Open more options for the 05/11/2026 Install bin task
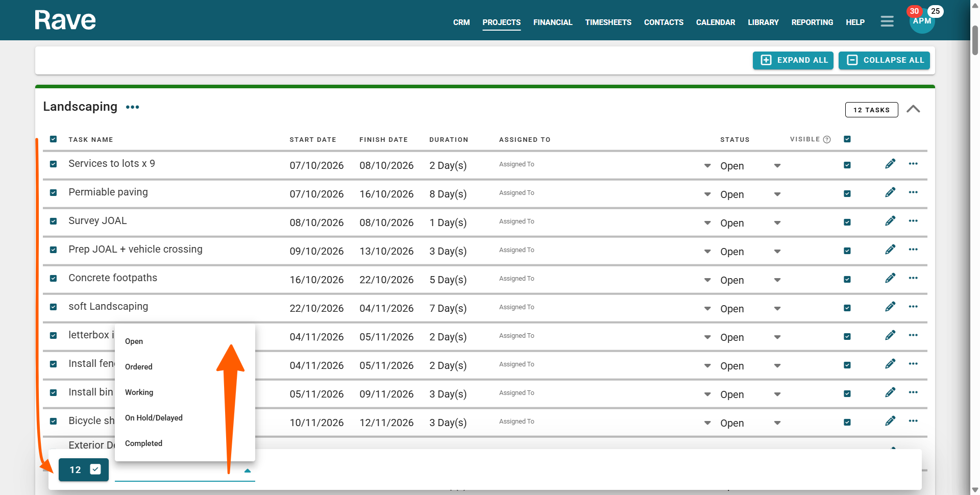The image size is (980, 495). [913, 392]
